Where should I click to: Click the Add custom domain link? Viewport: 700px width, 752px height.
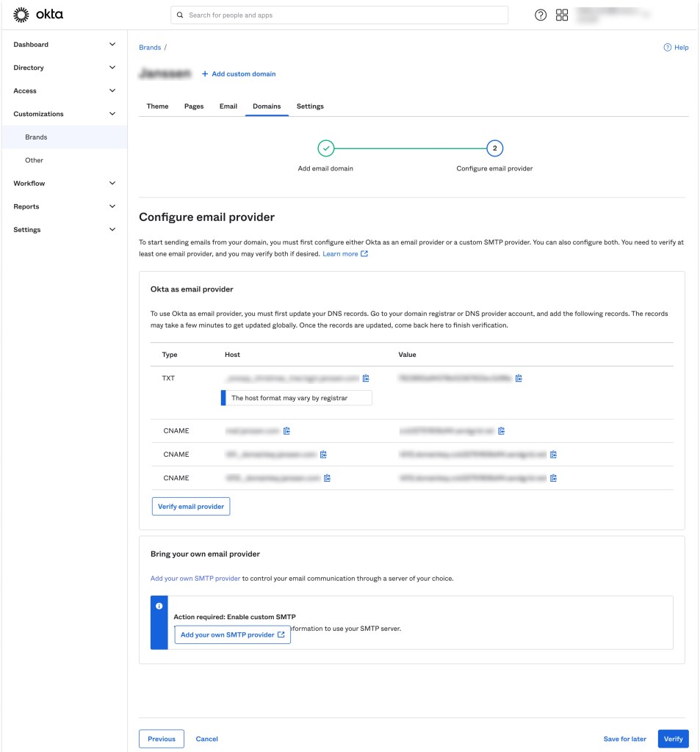[239, 74]
